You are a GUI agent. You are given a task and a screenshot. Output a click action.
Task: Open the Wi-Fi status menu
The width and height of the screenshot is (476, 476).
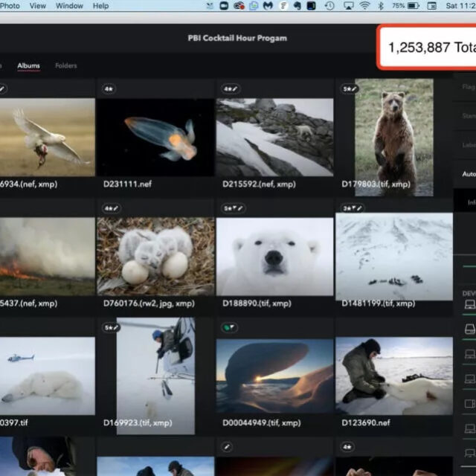click(x=364, y=6)
